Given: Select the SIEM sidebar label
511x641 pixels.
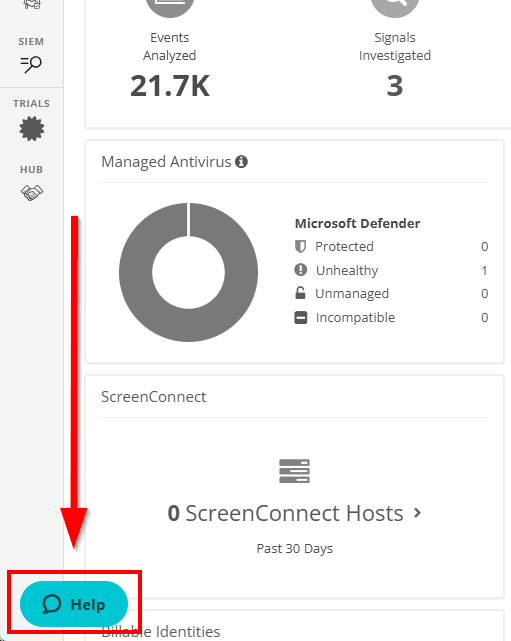Looking at the screenshot, I should click(x=31, y=42).
